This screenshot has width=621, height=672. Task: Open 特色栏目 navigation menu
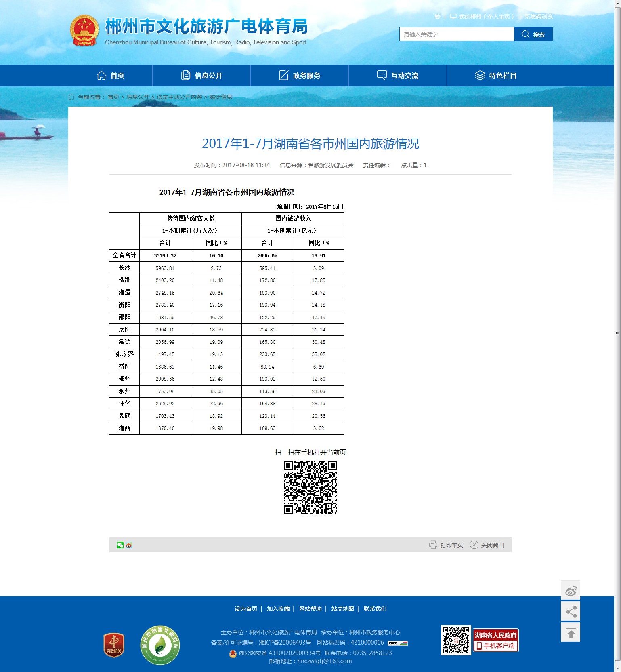point(496,76)
